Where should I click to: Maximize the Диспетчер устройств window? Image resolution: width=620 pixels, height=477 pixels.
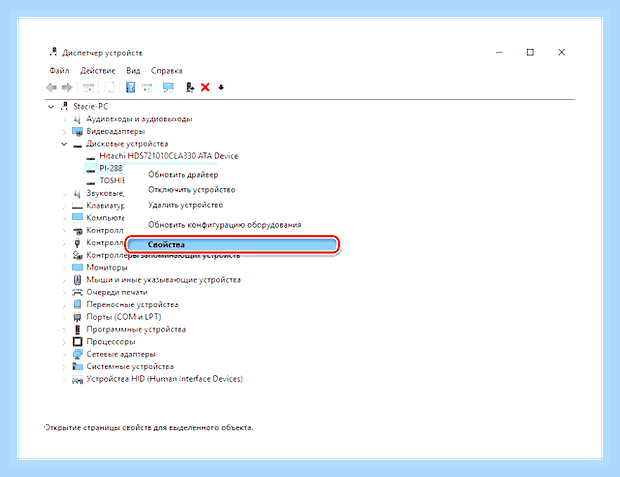(x=530, y=52)
